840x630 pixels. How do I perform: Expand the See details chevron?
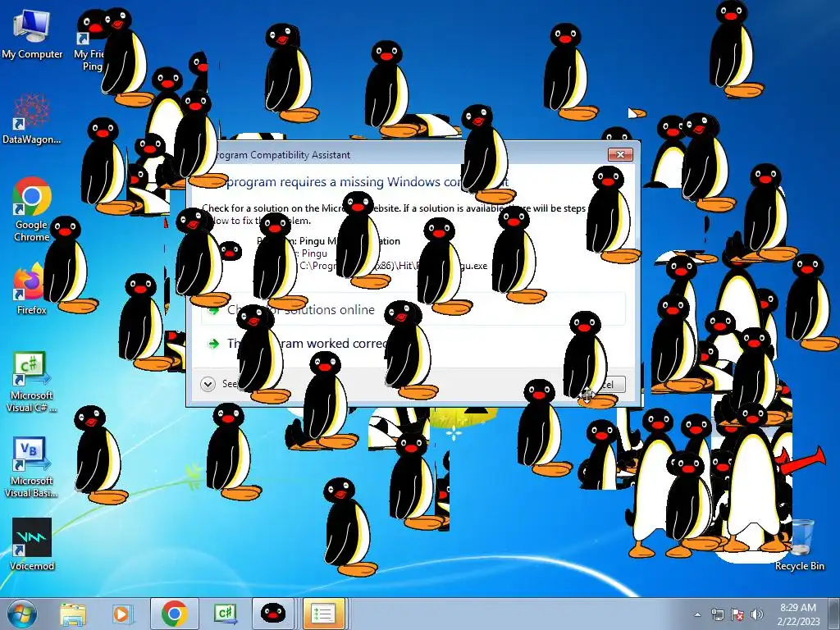click(x=208, y=384)
